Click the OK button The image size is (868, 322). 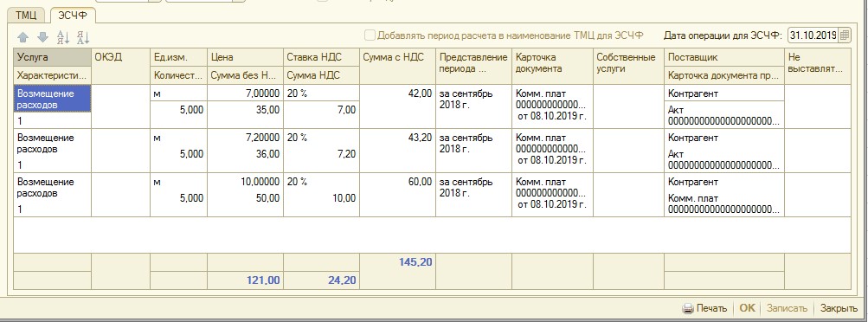point(748,308)
